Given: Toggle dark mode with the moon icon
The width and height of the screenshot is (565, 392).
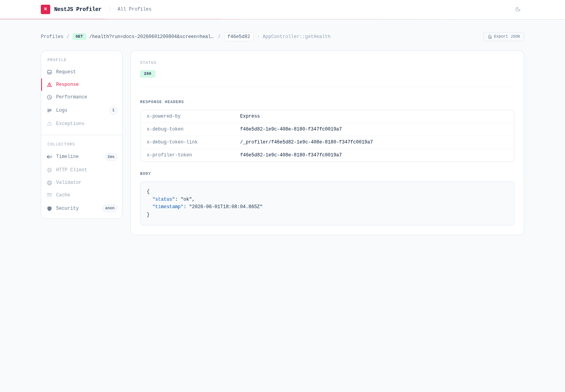Looking at the screenshot, I should tap(518, 9).
